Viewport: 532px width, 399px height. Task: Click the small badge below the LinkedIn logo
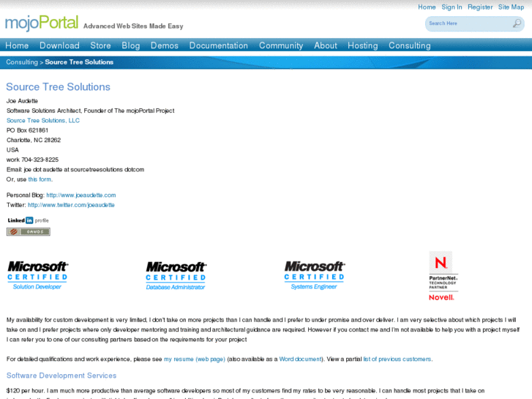pyautogui.click(x=29, y=232)
